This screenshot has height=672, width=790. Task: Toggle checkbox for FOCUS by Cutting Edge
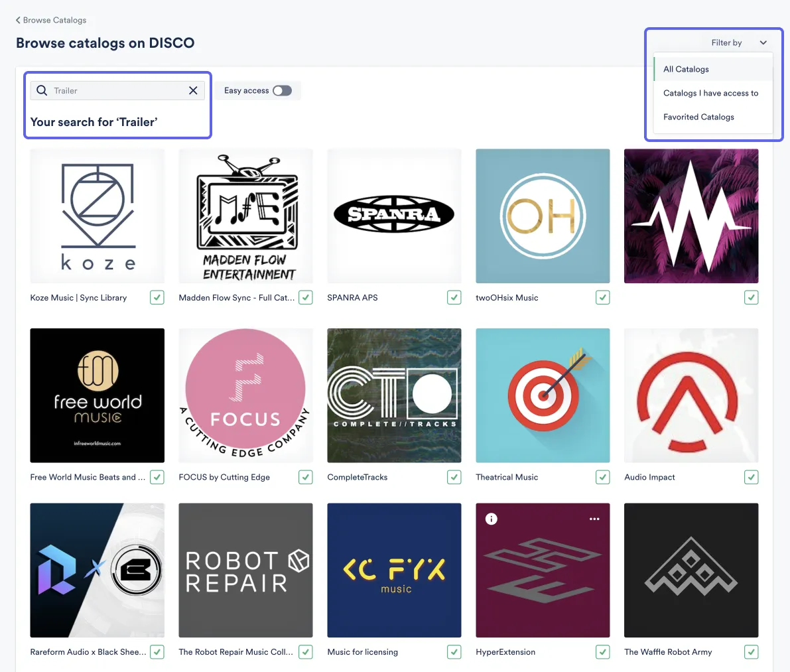305,477
